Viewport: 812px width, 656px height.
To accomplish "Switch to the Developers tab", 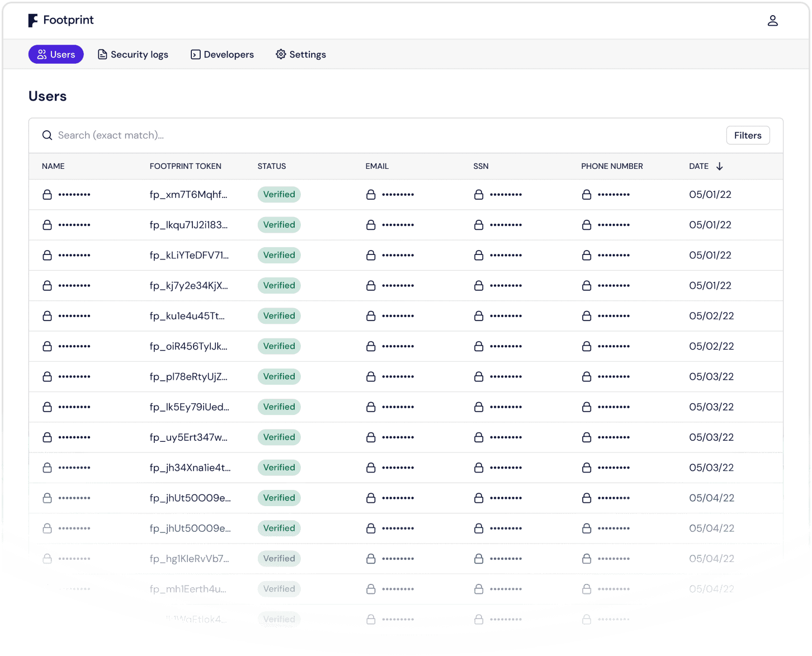I will click(222, 54).
